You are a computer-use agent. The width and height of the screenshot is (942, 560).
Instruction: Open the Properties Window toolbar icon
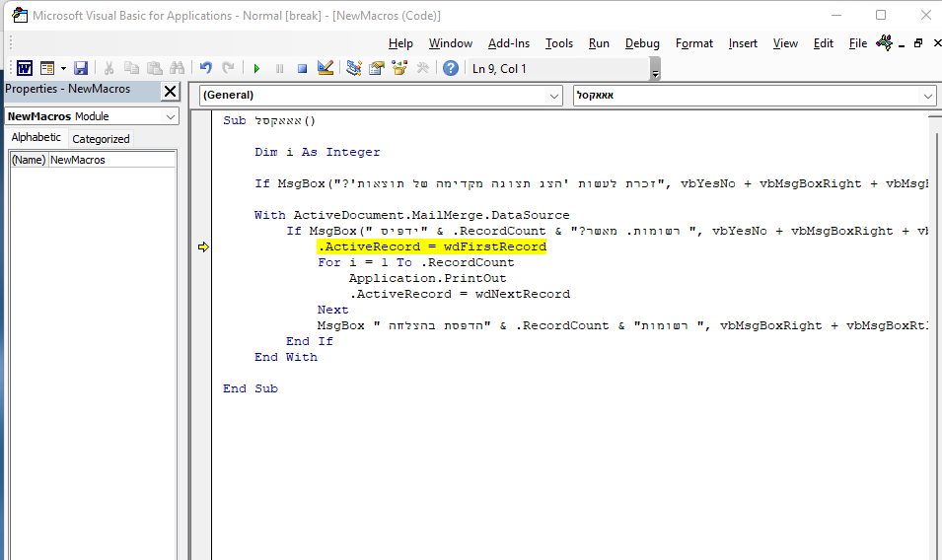pyautogui.click(x=377, y=68)
